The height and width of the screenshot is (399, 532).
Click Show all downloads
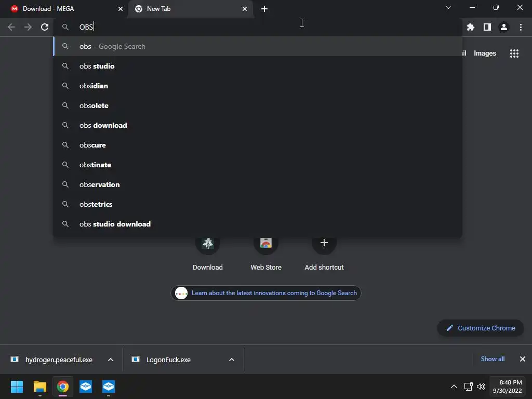pyautogui.click(x=493, y=359)
